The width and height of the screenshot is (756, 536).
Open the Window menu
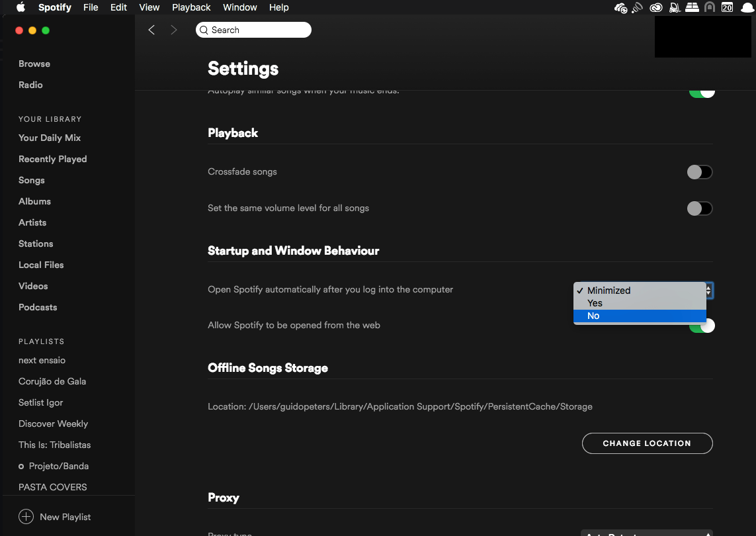pyautogui.click(x=239, y=7)
